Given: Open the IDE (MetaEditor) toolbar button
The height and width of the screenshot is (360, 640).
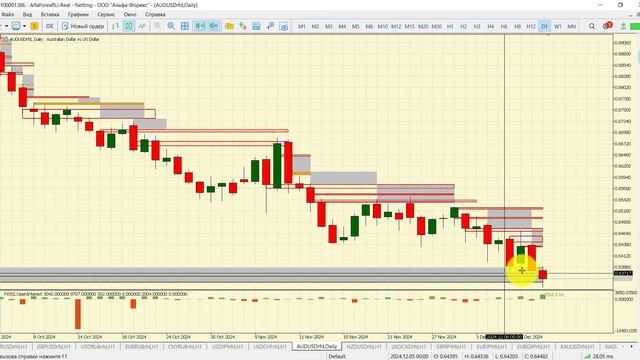Looking at the screenshot, I should (50, 26).
